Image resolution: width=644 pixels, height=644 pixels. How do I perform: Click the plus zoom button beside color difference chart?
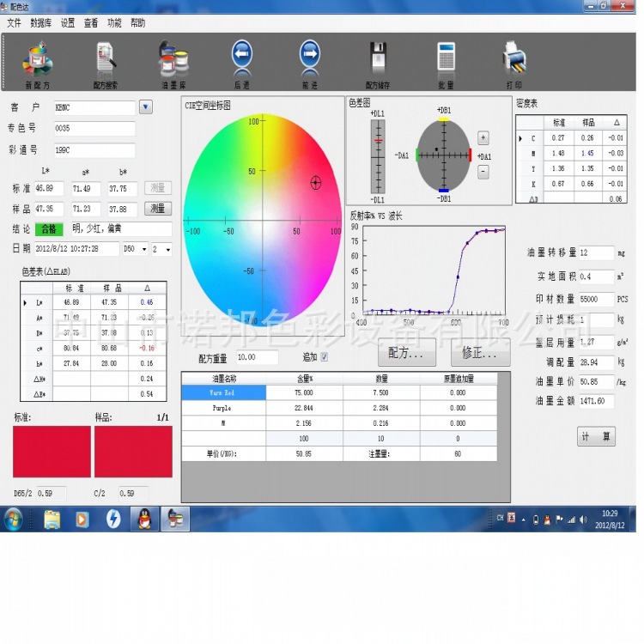[483, 137]
